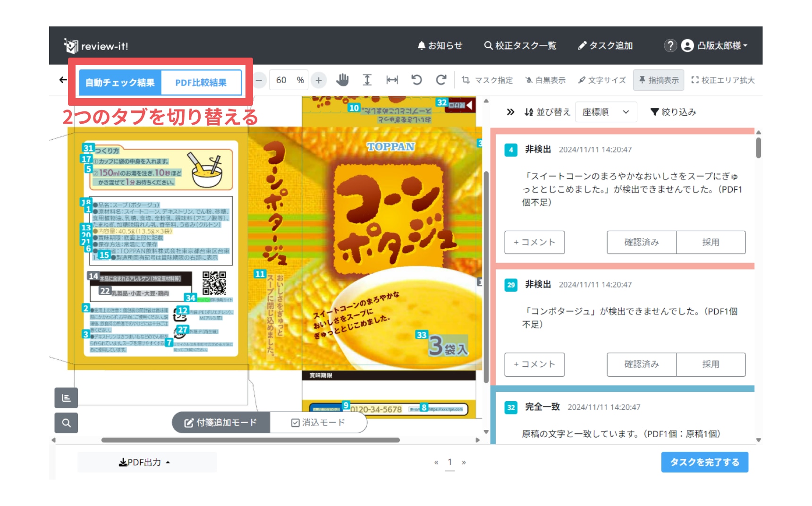The width and height of the screenshot is (812, 506).
Task: Rotate the document counterclockwise
Action: (416, 80)
